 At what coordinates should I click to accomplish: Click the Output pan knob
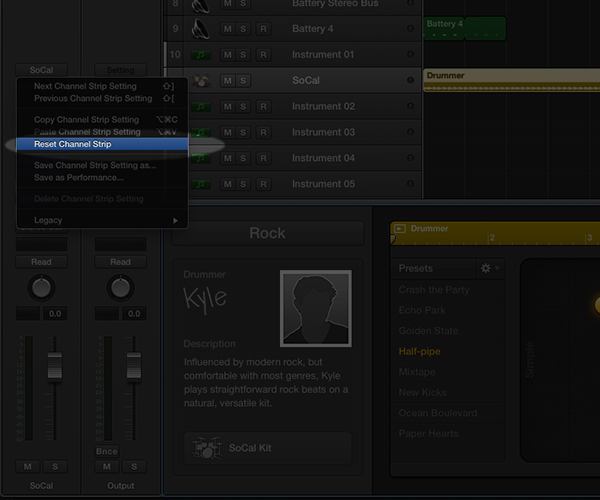(121, 288)
